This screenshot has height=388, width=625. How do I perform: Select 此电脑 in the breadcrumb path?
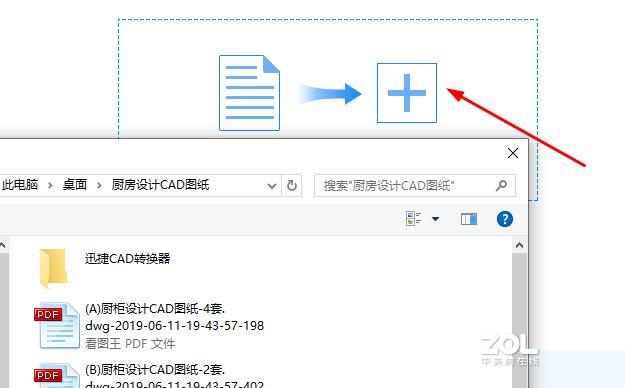pyautogui.click(x=20, y=185)
